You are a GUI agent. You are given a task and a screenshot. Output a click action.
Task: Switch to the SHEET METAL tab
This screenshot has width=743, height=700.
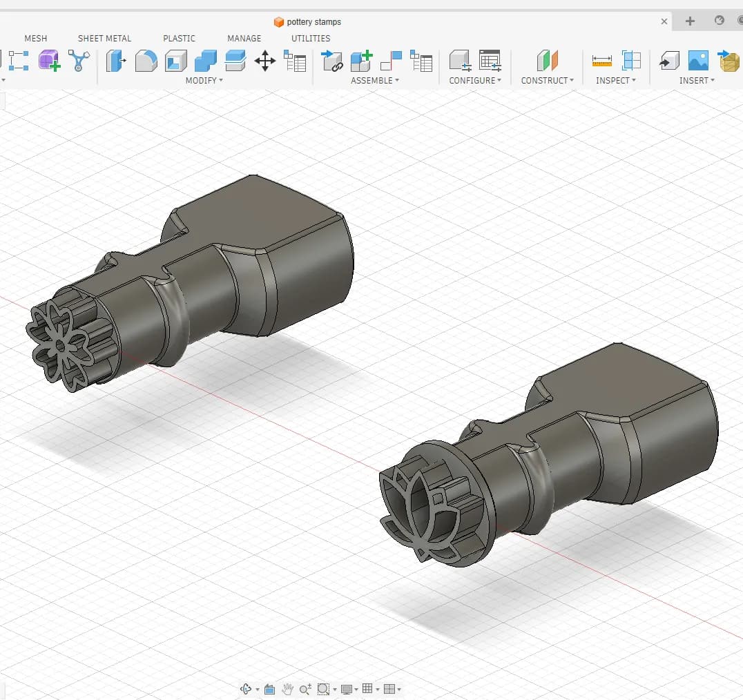click(x=104, y=39)
